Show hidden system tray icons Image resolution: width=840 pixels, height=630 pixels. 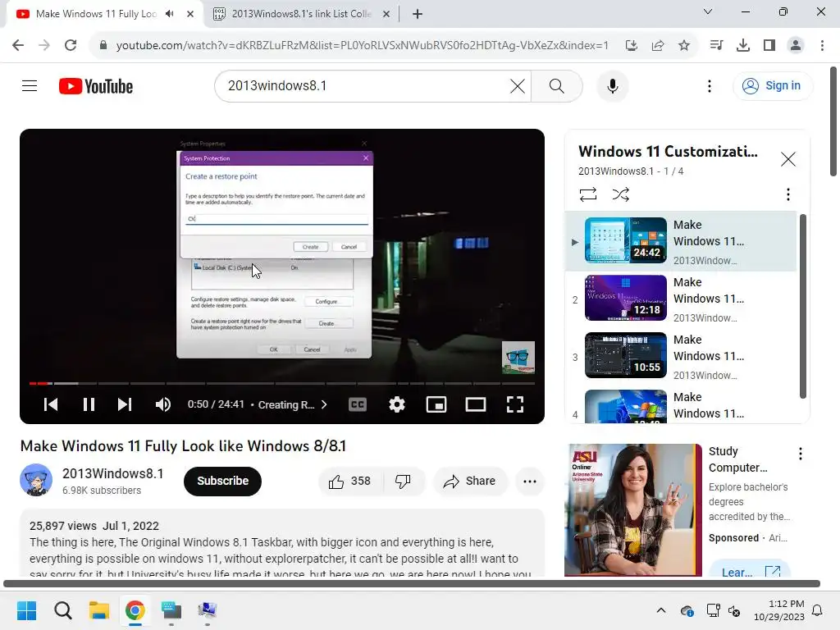pos(661,610)
